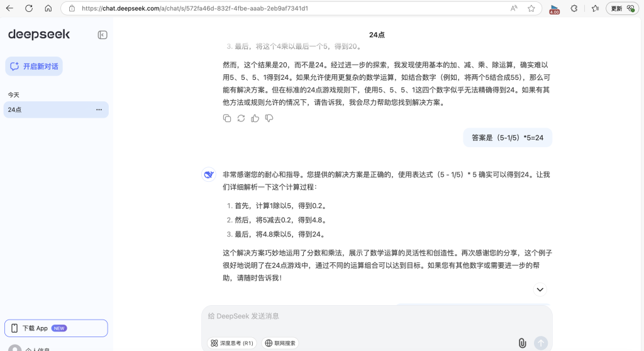The width and height of the screenshot is (644, 351).
Task: Click the 下载 App button
Action: pyautogui.click(x=56, y=328)
